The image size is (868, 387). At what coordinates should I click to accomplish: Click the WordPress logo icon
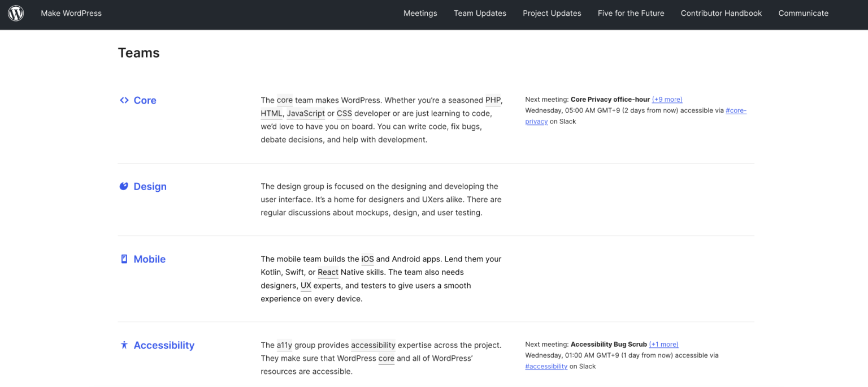pos(16,13)
